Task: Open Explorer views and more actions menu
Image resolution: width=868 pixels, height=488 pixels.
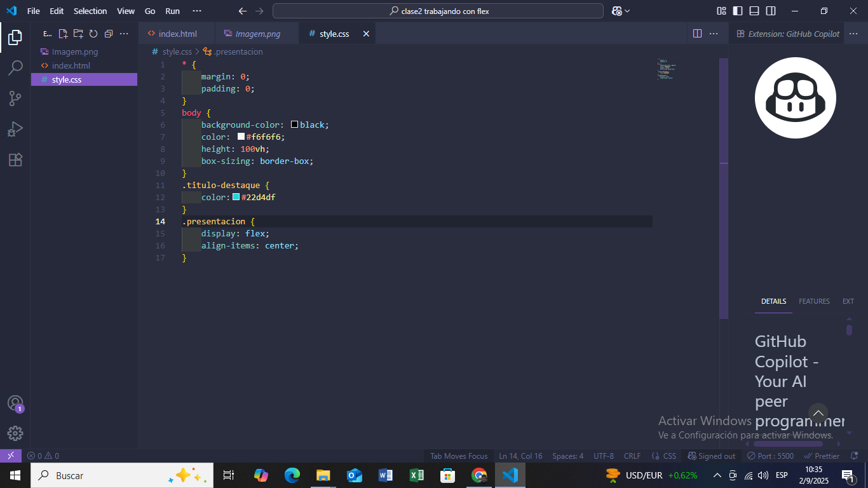Action: [x=124, y=34]
